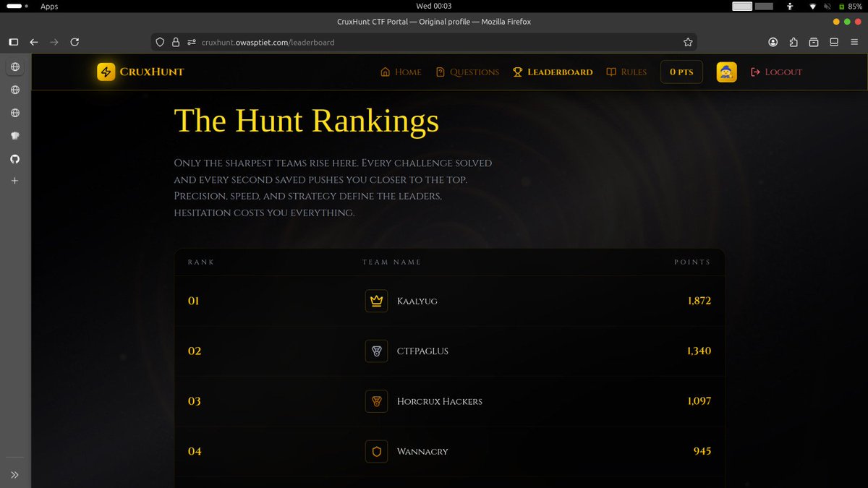The image size is (868, 488).
Task: Open the extensions puzzle icon
Action: [x=793, y=42]
